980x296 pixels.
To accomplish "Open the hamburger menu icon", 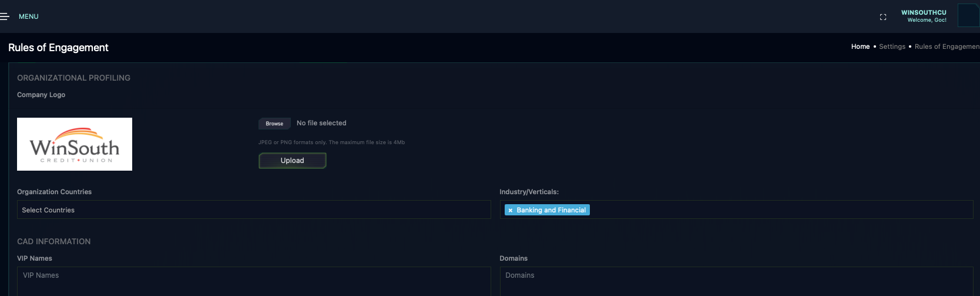I will tap(5, 16).
